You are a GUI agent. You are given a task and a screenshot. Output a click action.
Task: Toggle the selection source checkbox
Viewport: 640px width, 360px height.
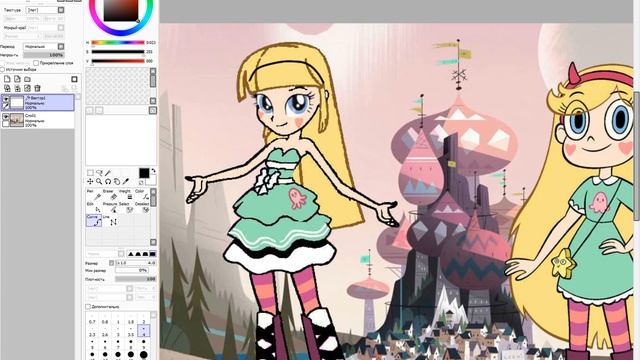2,69
